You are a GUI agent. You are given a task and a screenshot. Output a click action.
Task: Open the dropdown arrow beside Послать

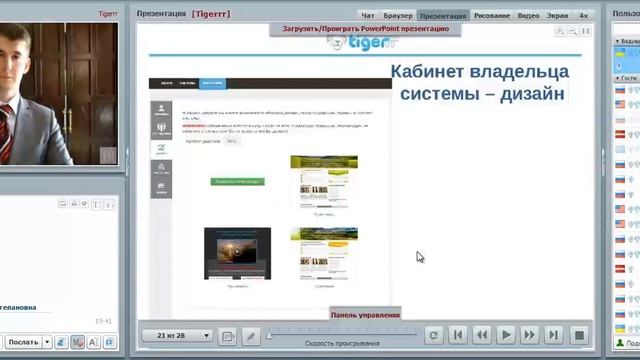tap(47, 342)
